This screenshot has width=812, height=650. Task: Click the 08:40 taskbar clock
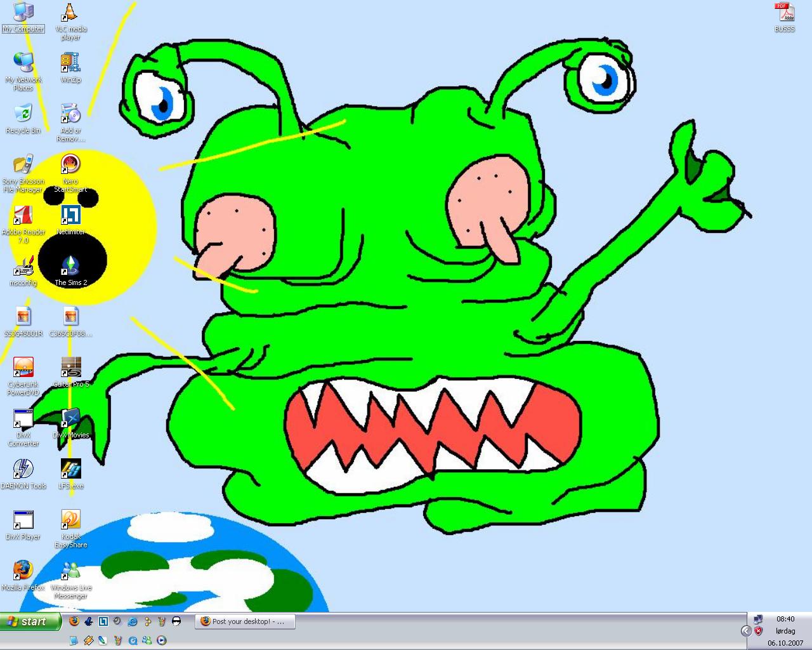click(x=785, y=619)
